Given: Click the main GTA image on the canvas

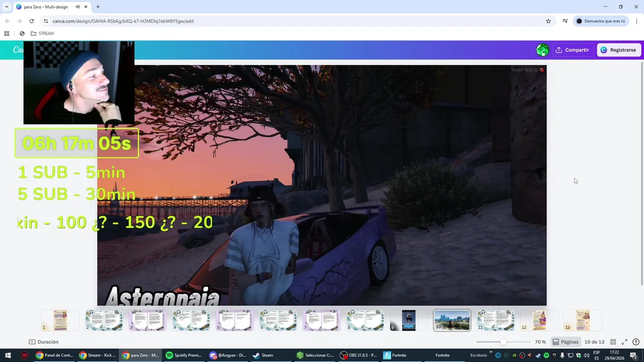Looking at the screenshot, I should click(322, 185).
